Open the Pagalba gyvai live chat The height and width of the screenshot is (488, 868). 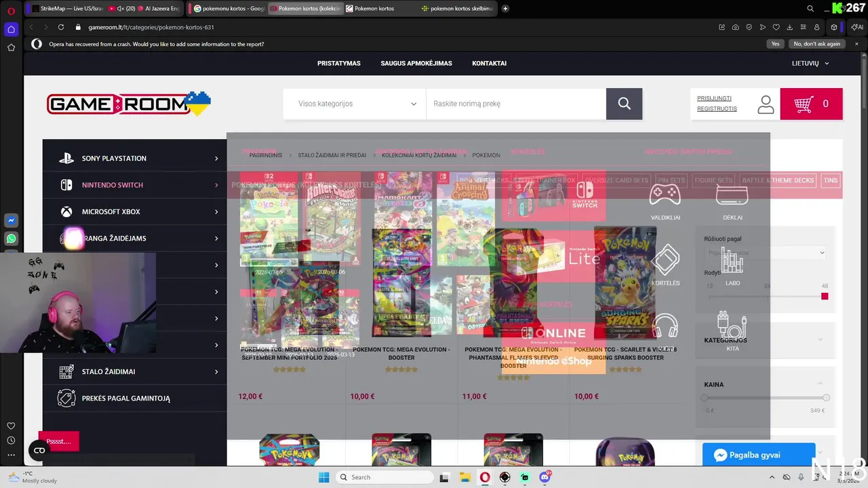point(759,455)
